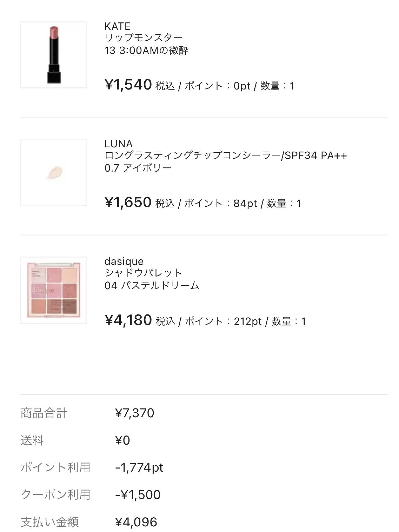Click the ¥1,540 lipstick price
This screenshot has width=399, height=532.
(x=128, y=85)
